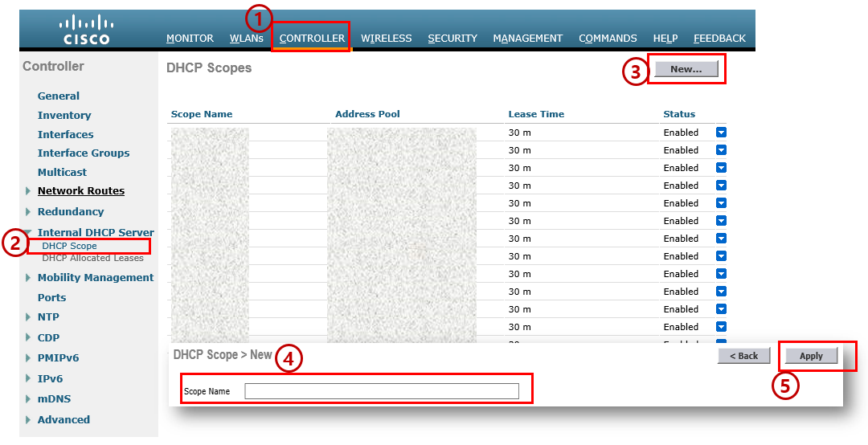Screen dimensions: 868x445
Task: Expand the Network Routes arrow
Action: [x=27, y=191]
